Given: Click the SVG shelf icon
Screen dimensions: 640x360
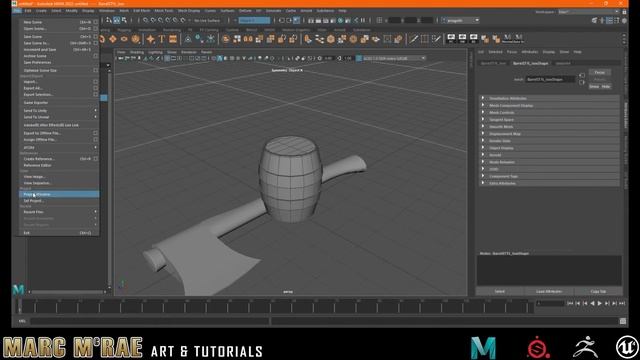Looking at the screenshot, I should [x=173, y=39].
